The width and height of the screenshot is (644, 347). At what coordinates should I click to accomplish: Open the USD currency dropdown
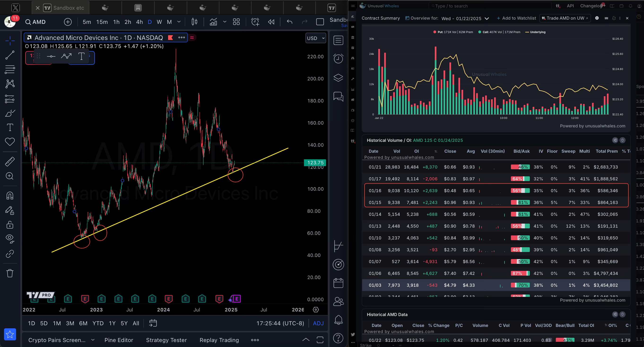(x=316, y=38)
